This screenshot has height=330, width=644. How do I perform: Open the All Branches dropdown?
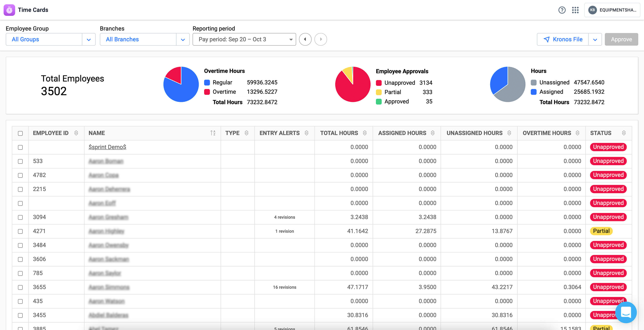pyautogui.click(x=183, y=40)
